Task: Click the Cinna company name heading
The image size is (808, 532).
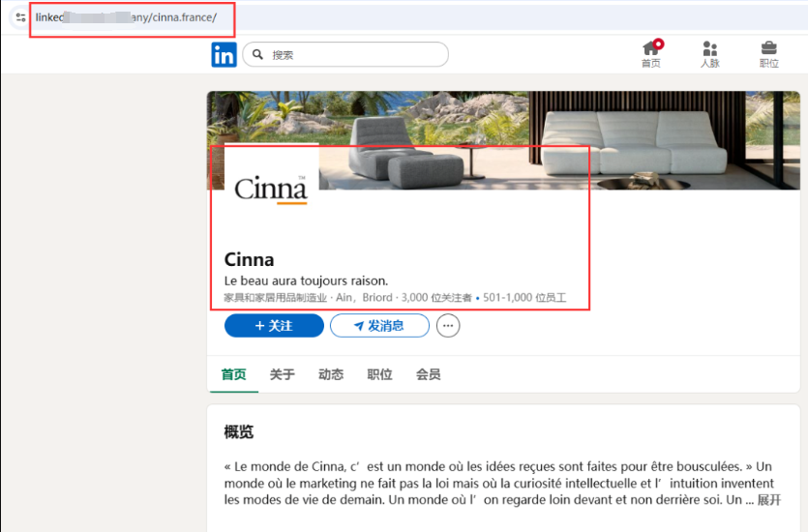Action: coord(249,259)
